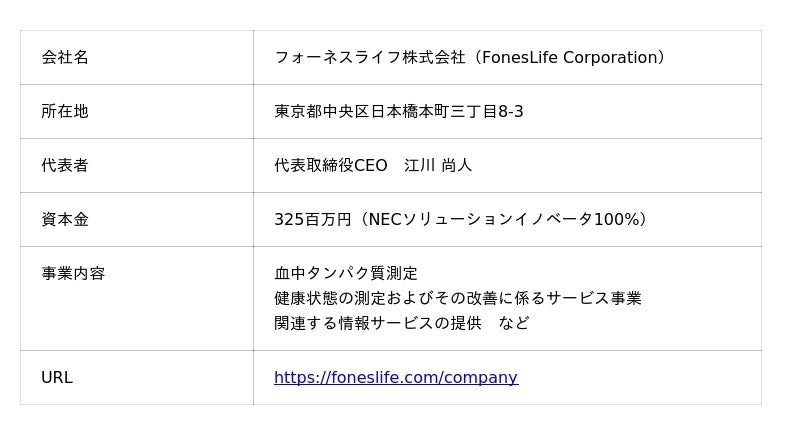The width and height of the screenshot is (800, 435).
Task: Click the 代表者 label cell
Action: 65,165
